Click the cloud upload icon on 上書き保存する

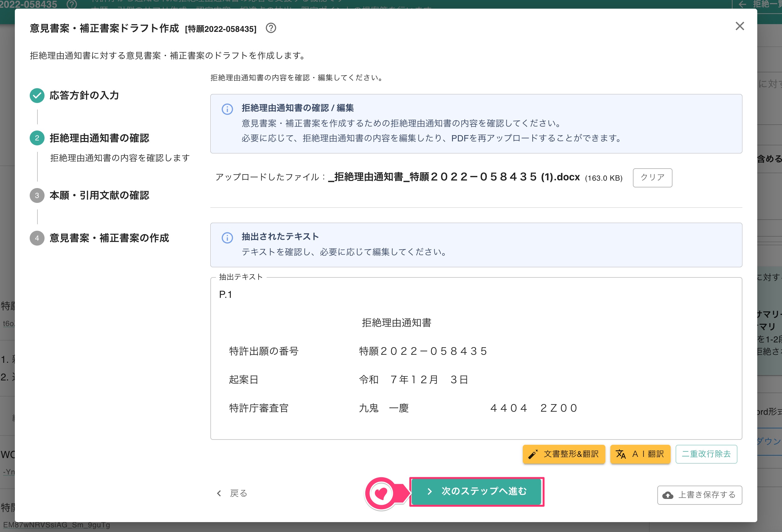(668, 495)
